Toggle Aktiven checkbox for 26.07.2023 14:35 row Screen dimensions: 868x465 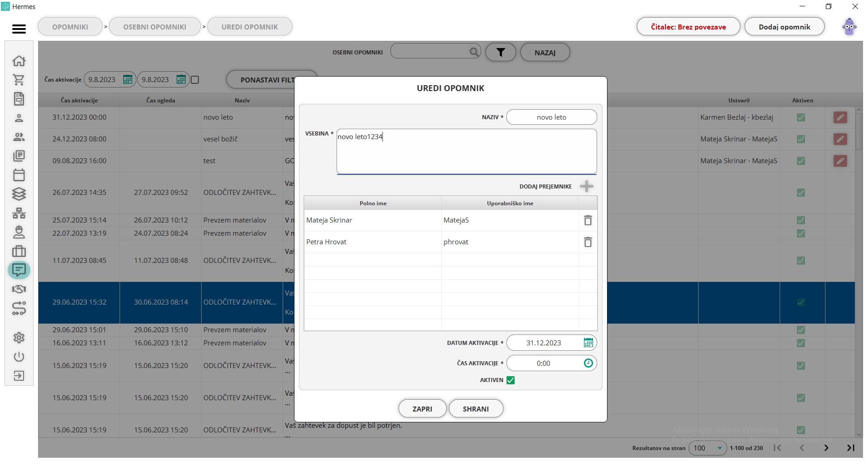click(801, 193)
